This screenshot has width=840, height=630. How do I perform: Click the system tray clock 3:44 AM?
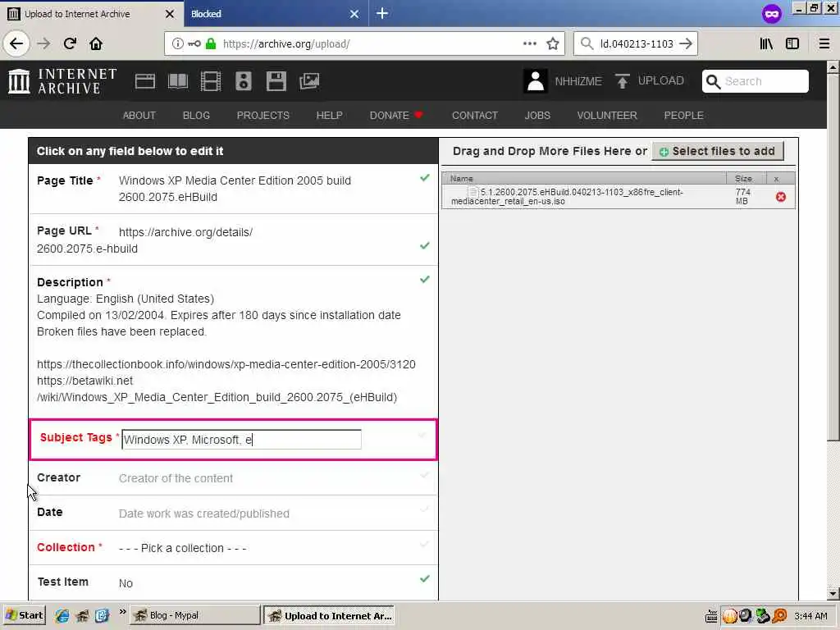(x=810, y=616)
